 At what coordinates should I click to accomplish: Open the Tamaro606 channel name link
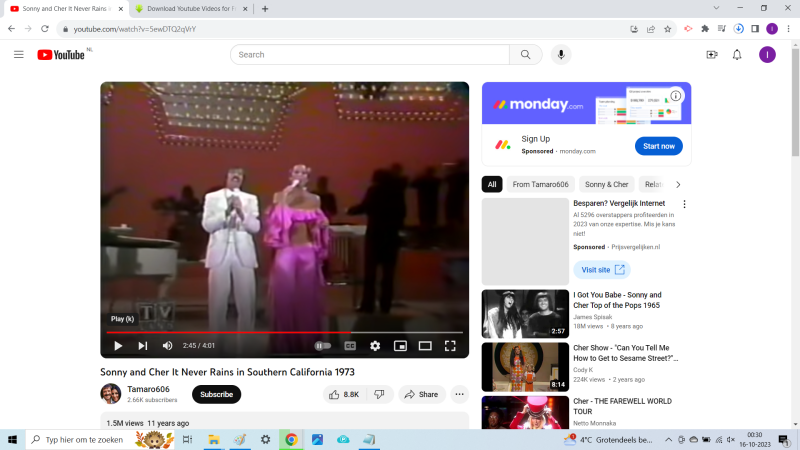148,389
